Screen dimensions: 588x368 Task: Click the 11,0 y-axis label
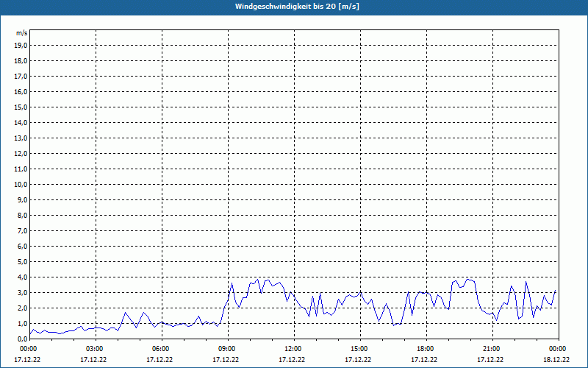click(21, 169)
